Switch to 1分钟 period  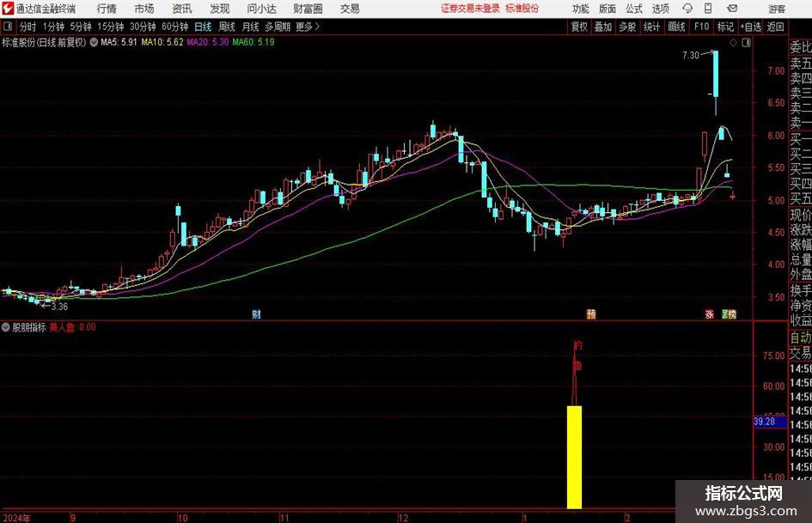click(x=52, y=27)
